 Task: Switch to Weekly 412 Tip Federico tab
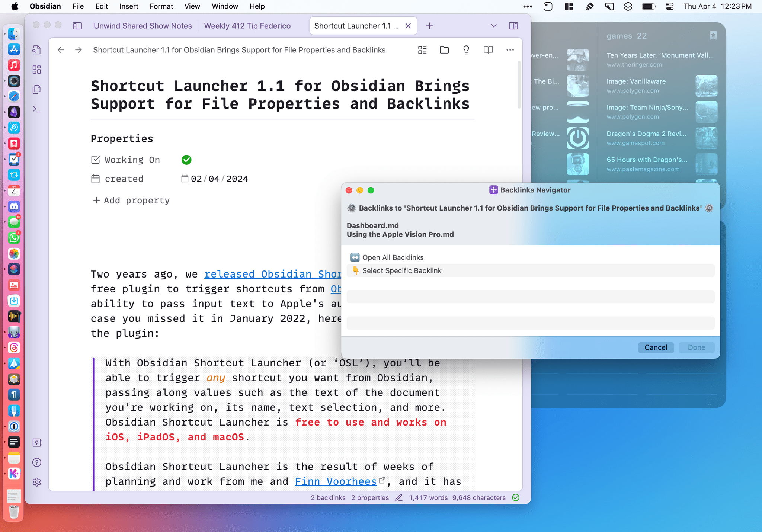tap(247, 26)
